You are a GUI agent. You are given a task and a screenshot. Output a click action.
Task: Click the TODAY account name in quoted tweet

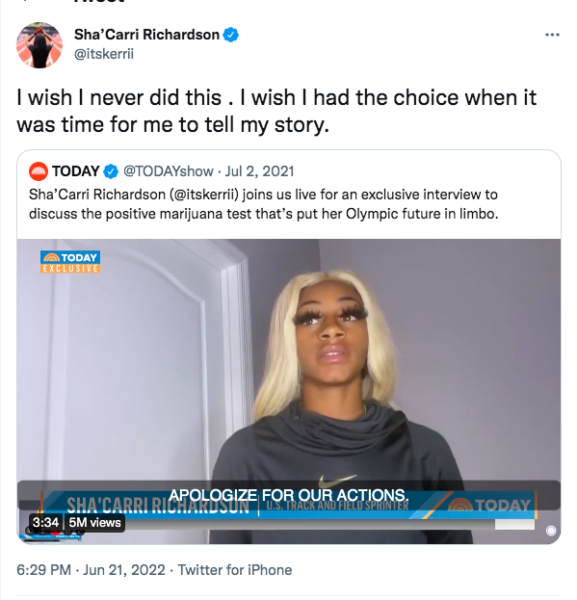[76, 171]
